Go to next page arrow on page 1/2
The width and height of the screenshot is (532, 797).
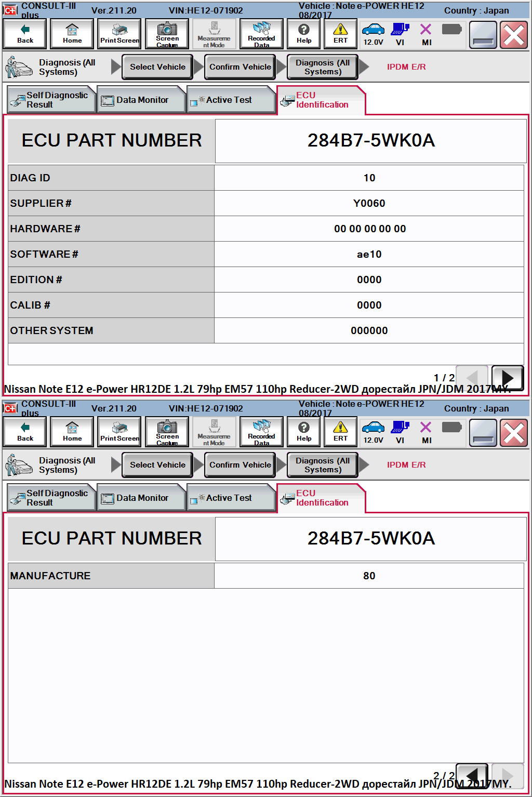pos(508,378)
